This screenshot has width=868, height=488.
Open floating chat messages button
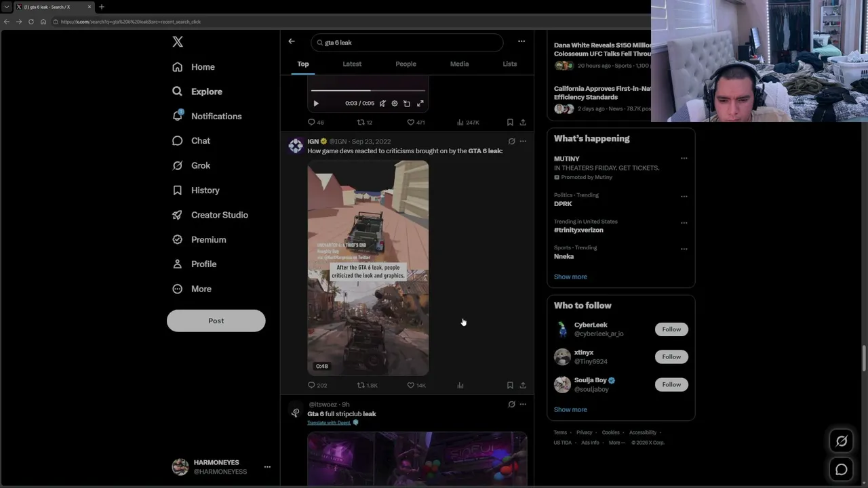tap(842, 469)
